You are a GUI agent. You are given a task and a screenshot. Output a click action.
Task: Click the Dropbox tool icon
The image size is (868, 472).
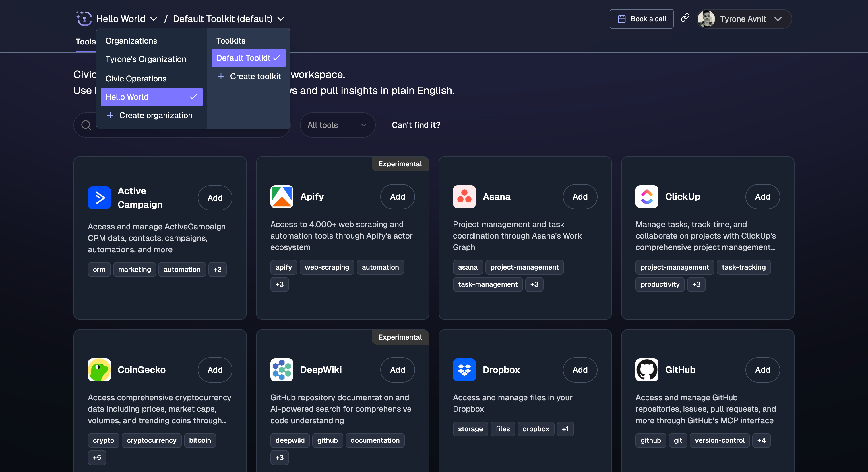(x=464, y=370)
